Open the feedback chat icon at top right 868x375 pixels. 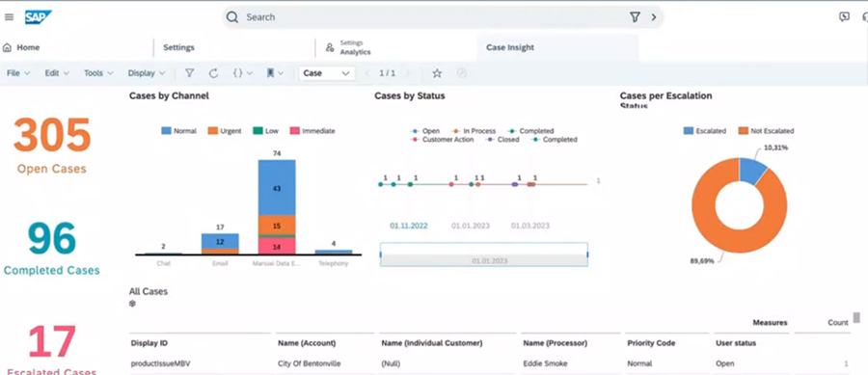pos(844,16)
